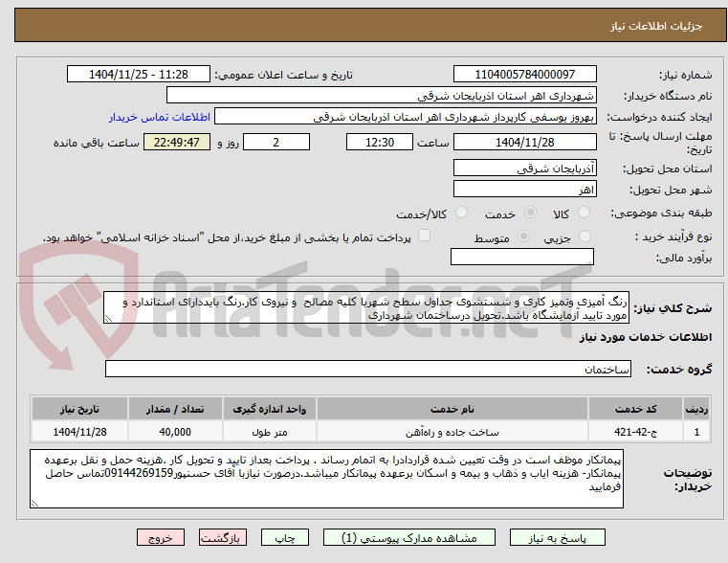Click row number cell 1

[696, 432]
